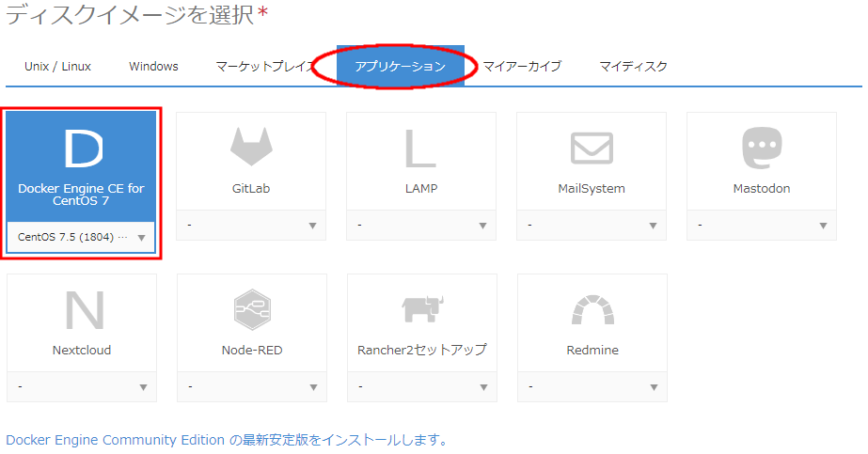The width and height of the screenshot is (868, 454).
Task: Click the "Docker Engine CE for CentOS 7" label
Action: coord(81,195)
